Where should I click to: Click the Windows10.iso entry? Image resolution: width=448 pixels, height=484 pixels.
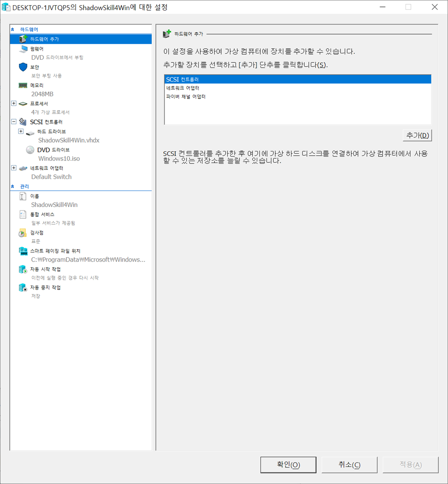(x=59, y=159)
